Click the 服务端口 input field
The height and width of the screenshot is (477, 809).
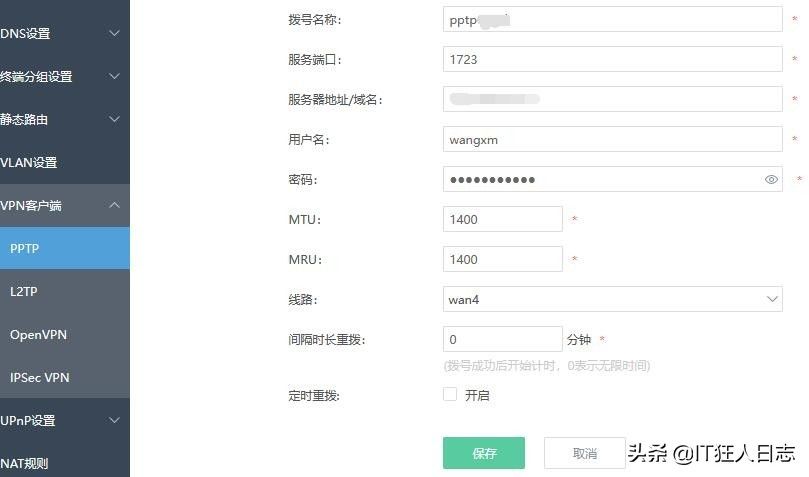point(612,60)
